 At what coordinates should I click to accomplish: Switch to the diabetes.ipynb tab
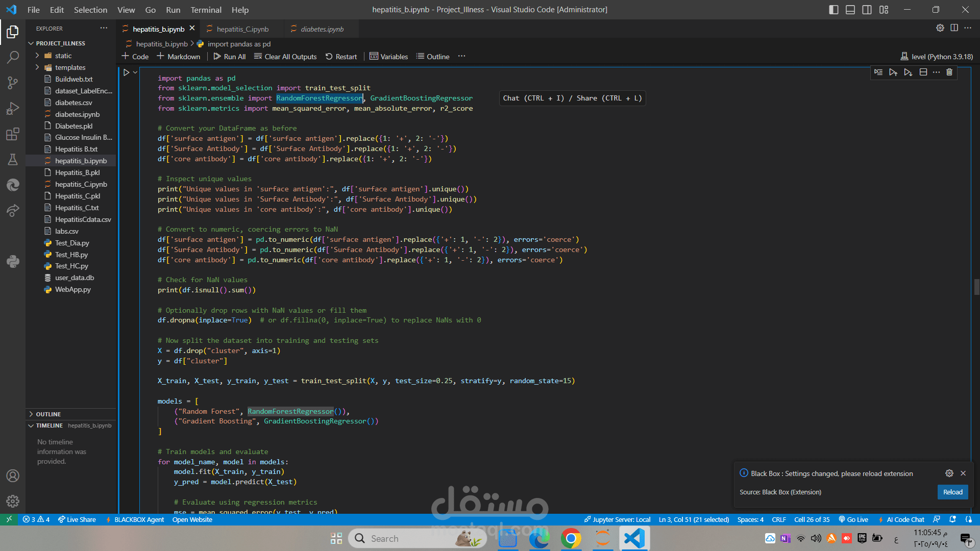[x=322, y=29]
